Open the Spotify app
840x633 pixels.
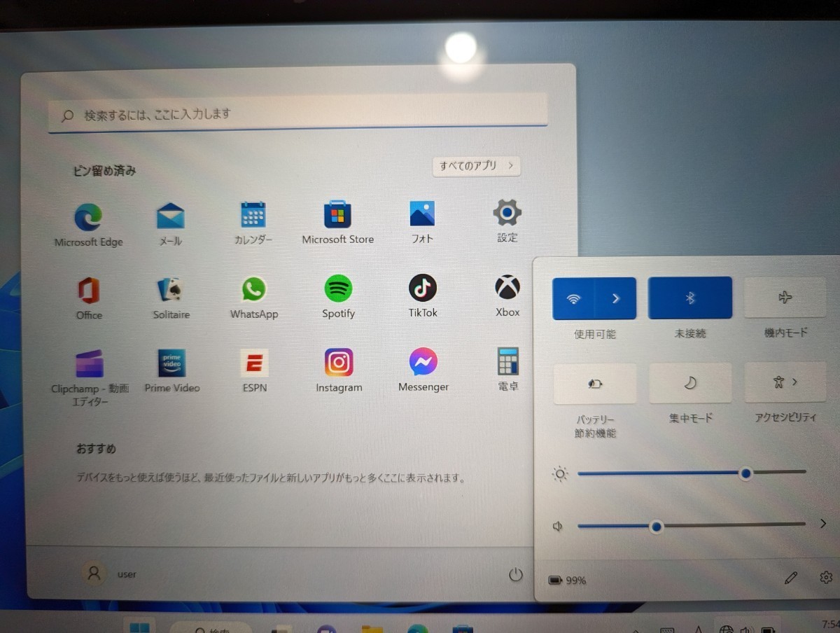pos(338,298)
